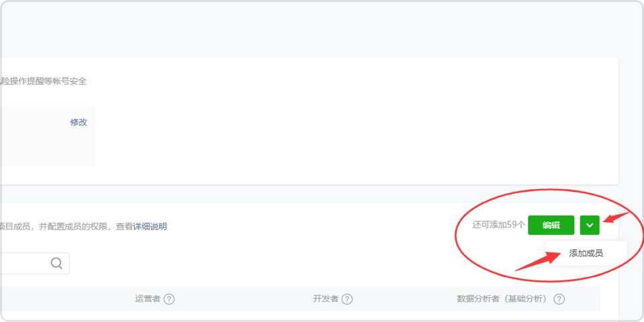Click the 修改 link
Screen dimensions: 644x322
click(x=78, y=122)
